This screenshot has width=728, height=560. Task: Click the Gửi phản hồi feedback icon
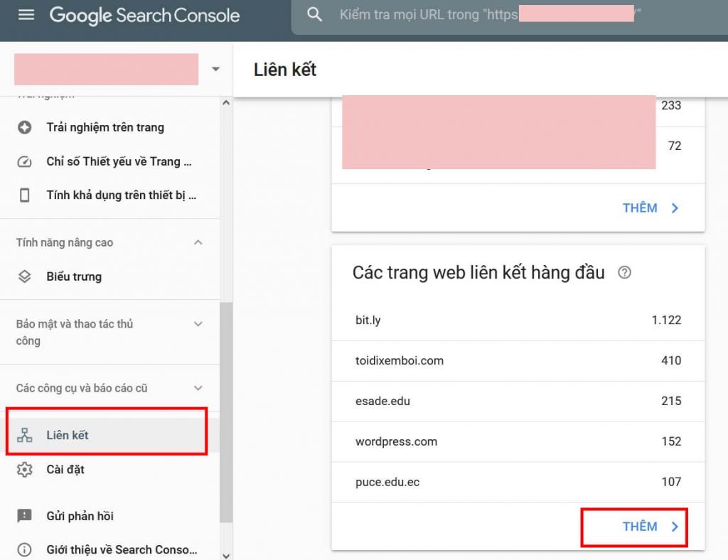(25, 516)
